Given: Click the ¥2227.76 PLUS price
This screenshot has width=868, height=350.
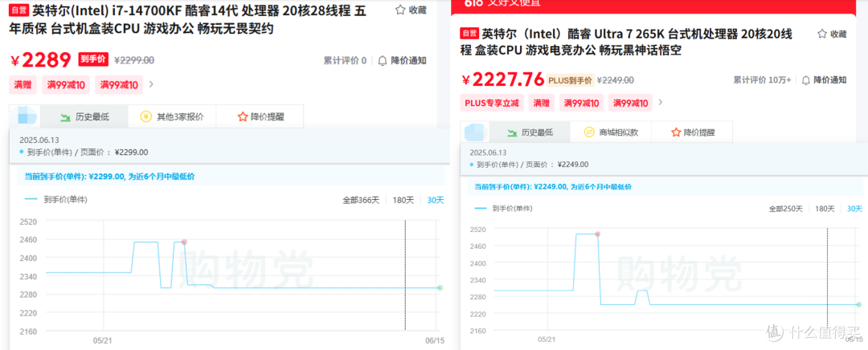Looking at the screenshot, I should pyautogui.click(x=502, y=79).
